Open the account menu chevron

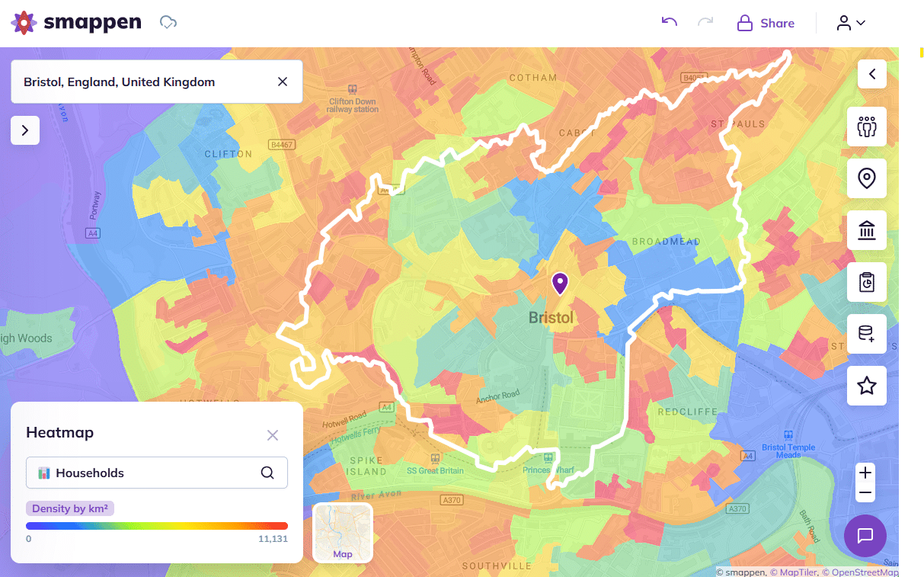pos(859,23)
